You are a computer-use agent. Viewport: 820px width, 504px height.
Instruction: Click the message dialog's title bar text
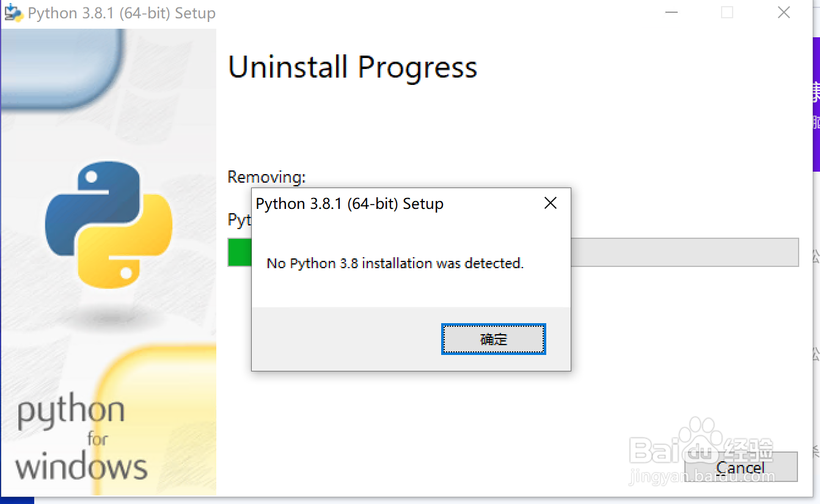tap(350, 203)
